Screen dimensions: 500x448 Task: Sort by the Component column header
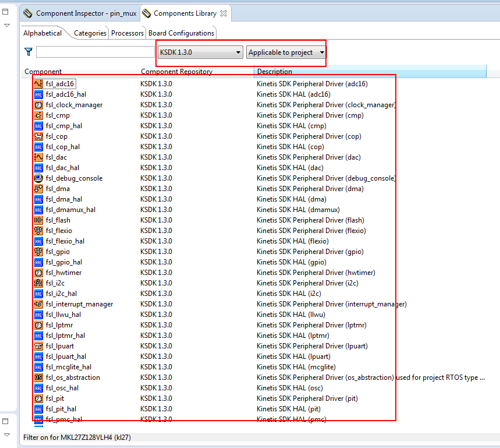coord(79,72)
